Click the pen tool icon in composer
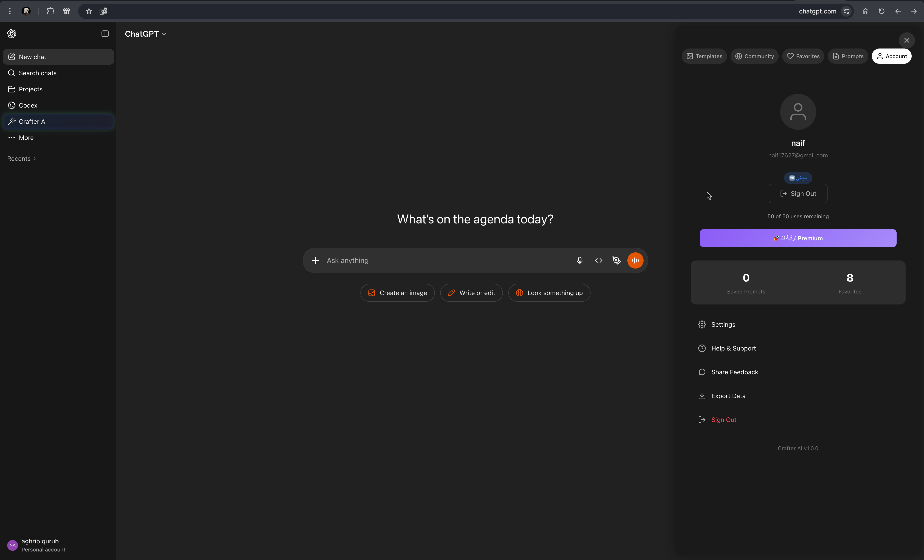 [616, 260]
